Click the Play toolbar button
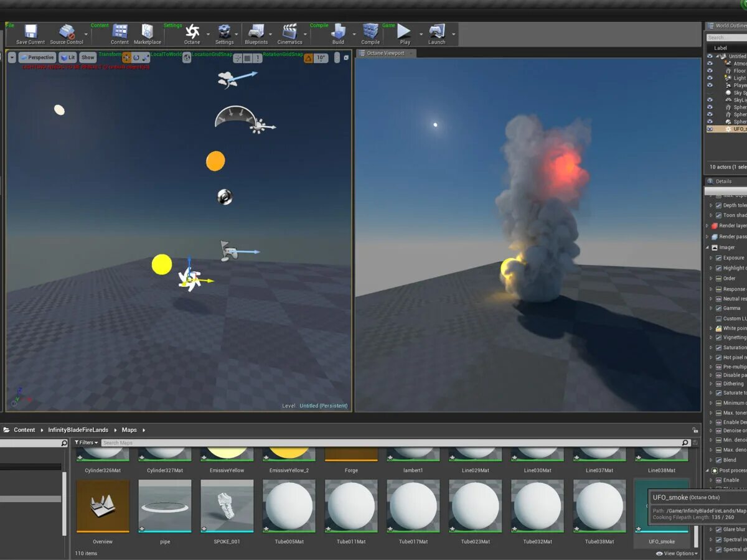This screenshot has width=747, height=560. 405,31
